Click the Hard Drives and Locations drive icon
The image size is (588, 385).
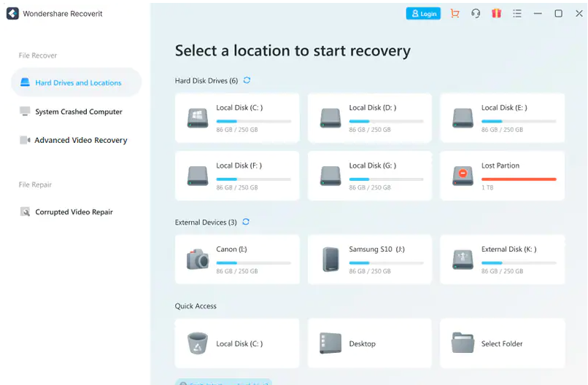coord(25,82)
